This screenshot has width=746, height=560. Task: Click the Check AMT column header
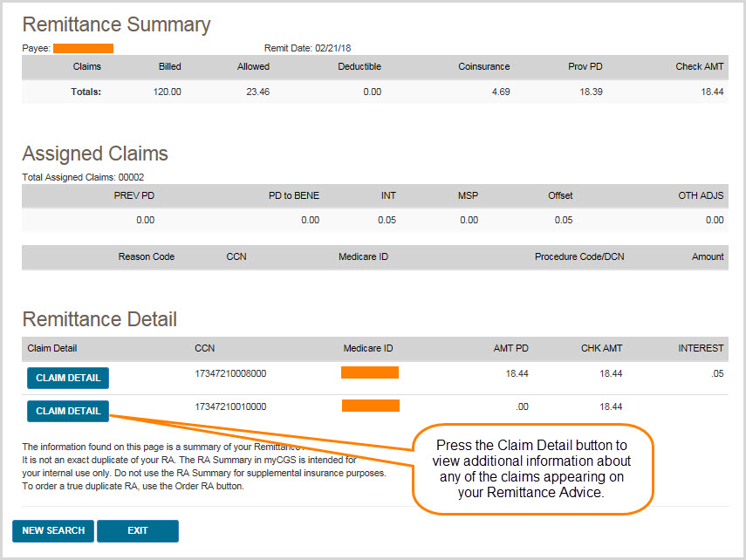click(699, 66)
